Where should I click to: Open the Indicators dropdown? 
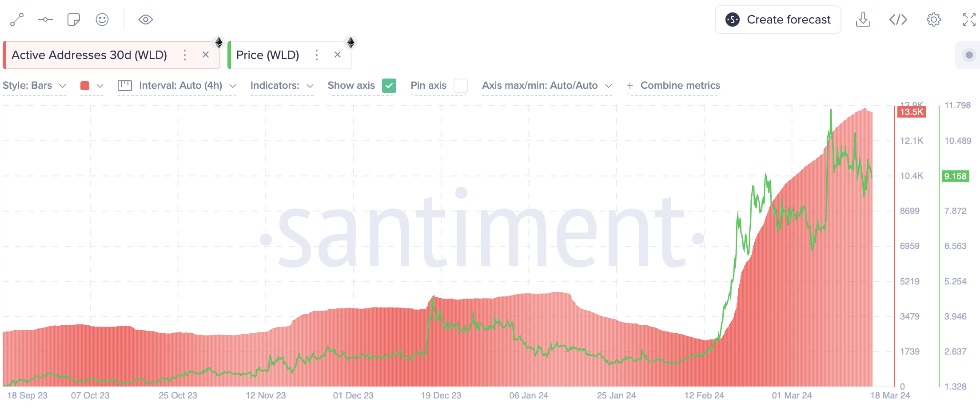click(282, 86)
